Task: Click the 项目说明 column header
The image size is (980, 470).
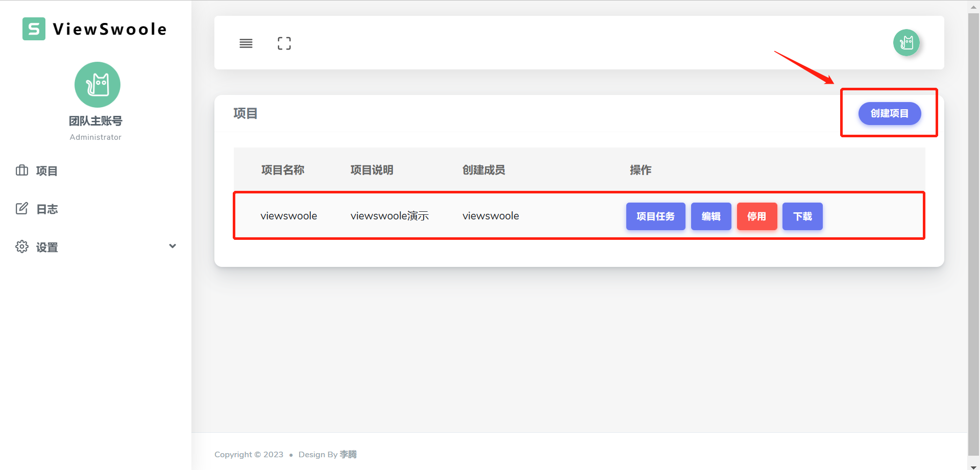Action: pos(372,170)
